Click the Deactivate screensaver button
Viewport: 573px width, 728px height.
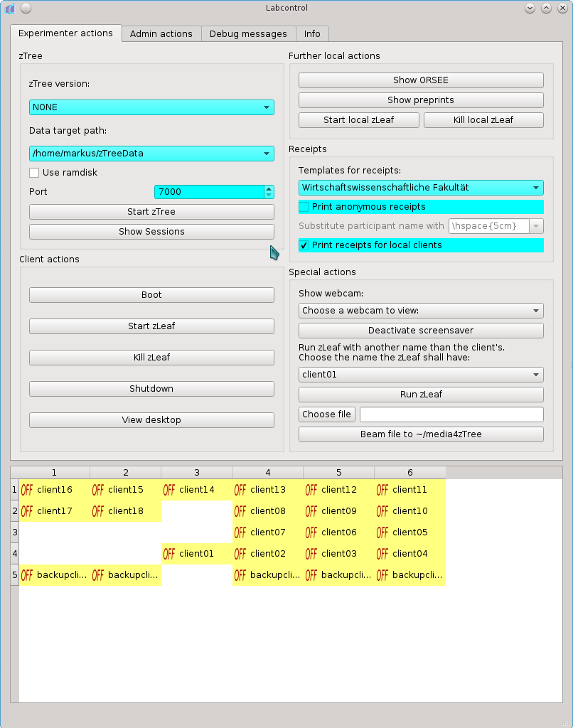click(421, 331)
